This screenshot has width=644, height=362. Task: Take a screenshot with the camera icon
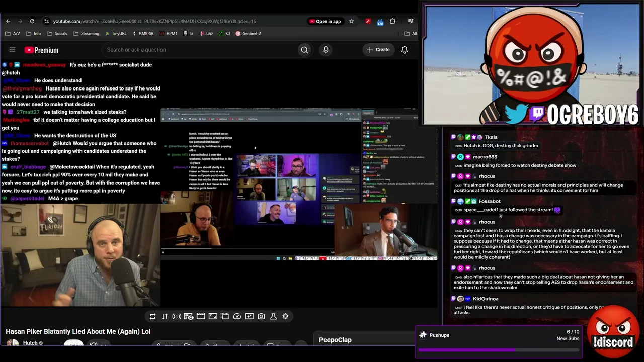point(261,316)
